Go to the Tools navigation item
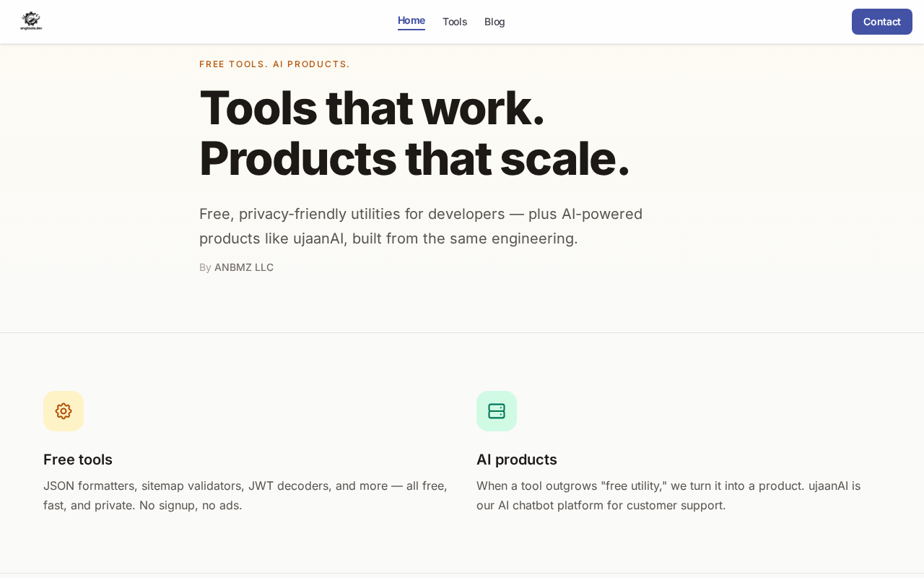The height and width of the screenshot is (578, 924). point(455,22)
